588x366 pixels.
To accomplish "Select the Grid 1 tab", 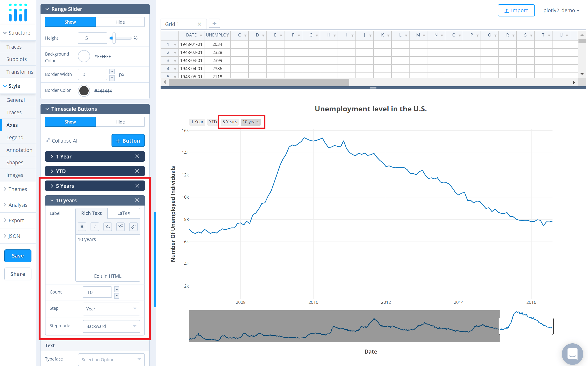I will pyautogui.click(x=172, y=24).
